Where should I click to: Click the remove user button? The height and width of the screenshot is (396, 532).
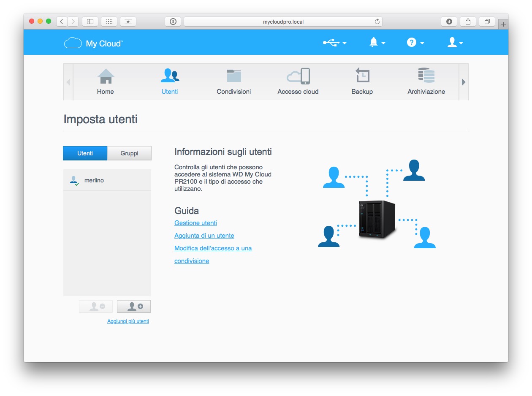(x=96, y=306)
